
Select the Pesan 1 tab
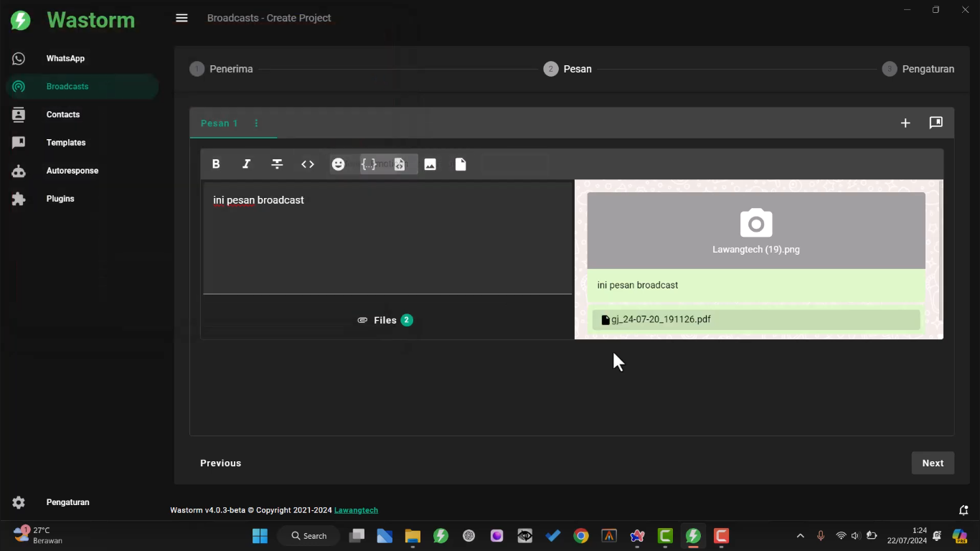pos(219,123)
